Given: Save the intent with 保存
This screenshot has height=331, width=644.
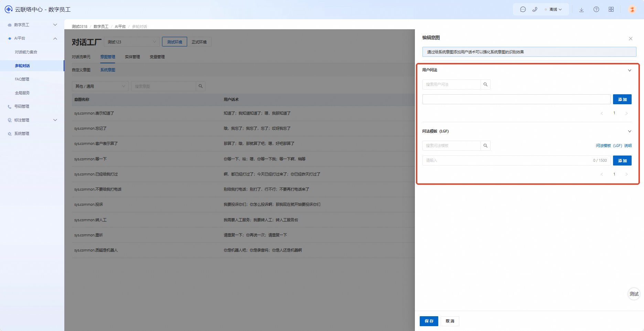Looking at the screenshot, I should tap(429, 321).
